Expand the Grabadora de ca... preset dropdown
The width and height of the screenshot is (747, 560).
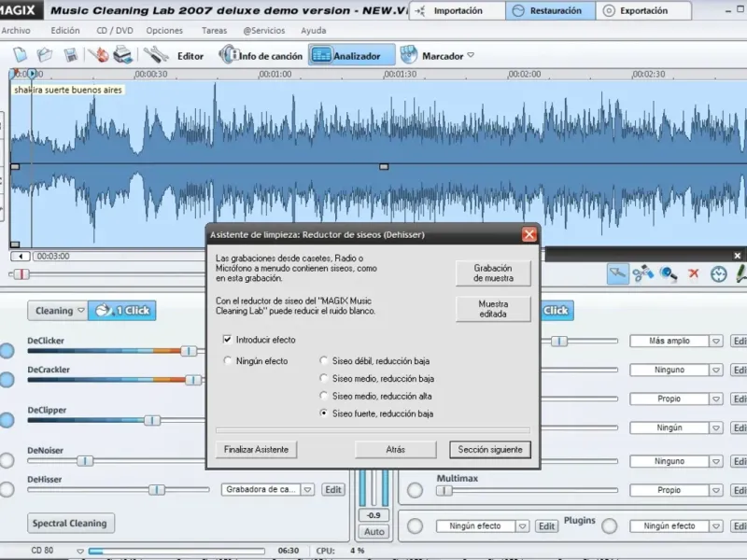[308, 489]
